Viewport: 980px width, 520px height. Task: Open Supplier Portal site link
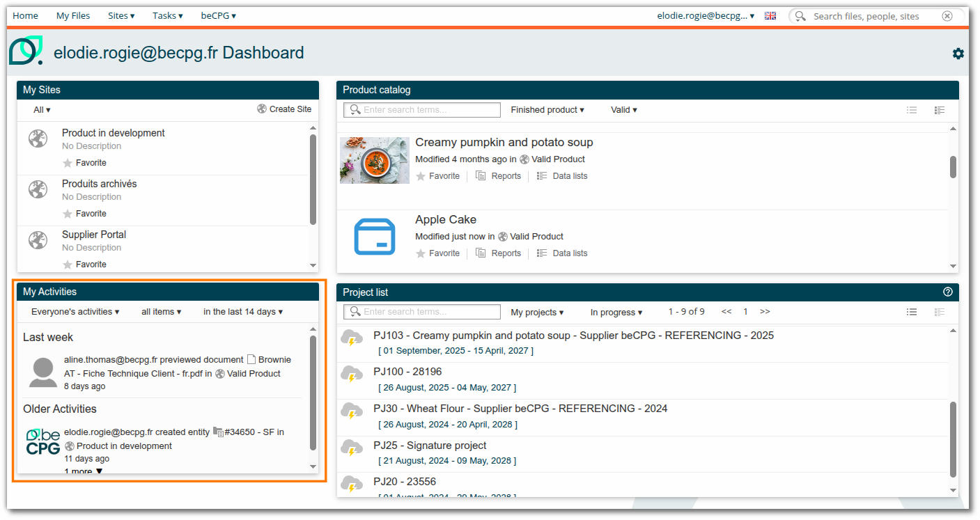pos(94,235)
